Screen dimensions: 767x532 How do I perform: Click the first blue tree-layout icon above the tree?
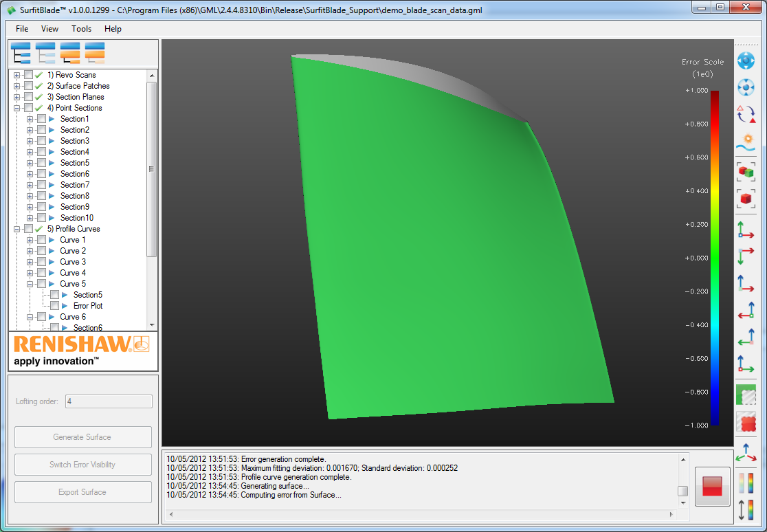tap(21, 52)
